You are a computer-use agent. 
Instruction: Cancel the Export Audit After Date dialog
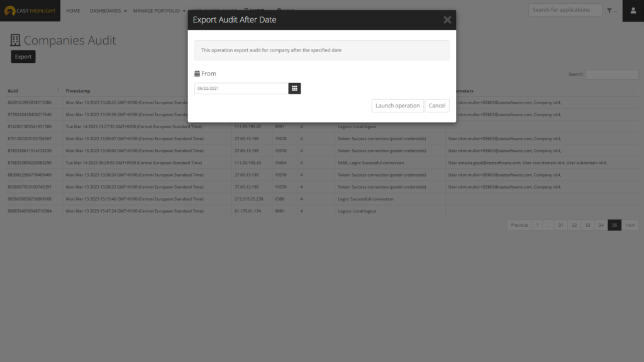click(x=437, y=105)
